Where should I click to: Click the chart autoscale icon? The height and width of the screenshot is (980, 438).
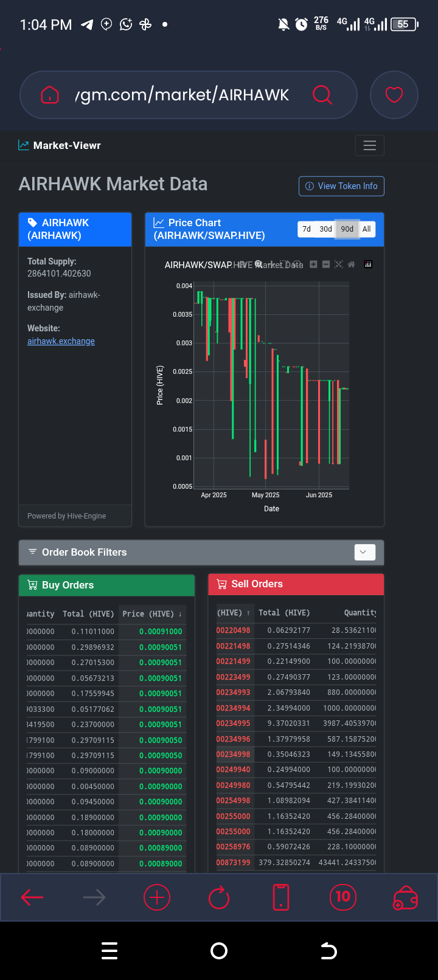[339, 264]
